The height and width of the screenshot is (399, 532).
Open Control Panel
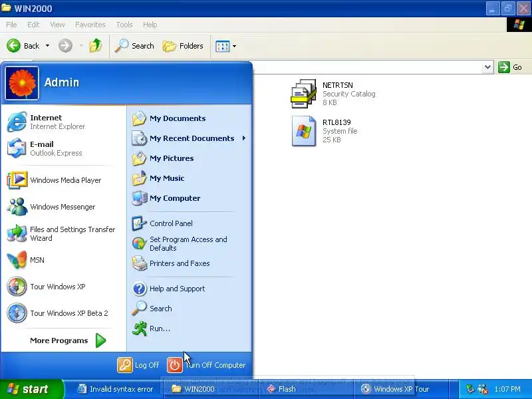[190, 223]
